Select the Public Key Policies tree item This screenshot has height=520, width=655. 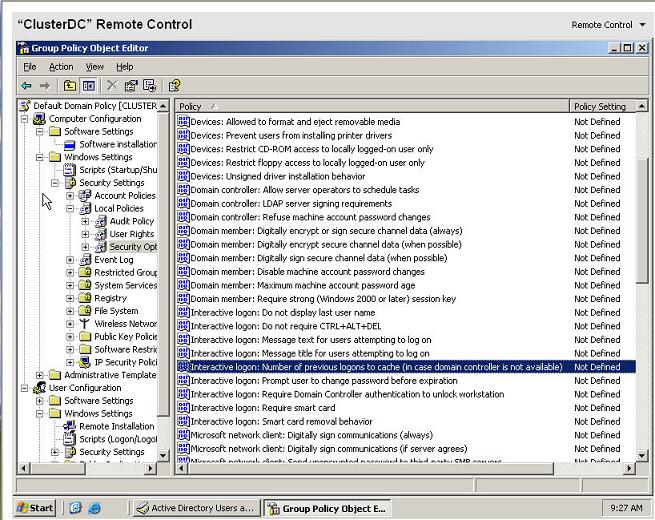[126, 337]
